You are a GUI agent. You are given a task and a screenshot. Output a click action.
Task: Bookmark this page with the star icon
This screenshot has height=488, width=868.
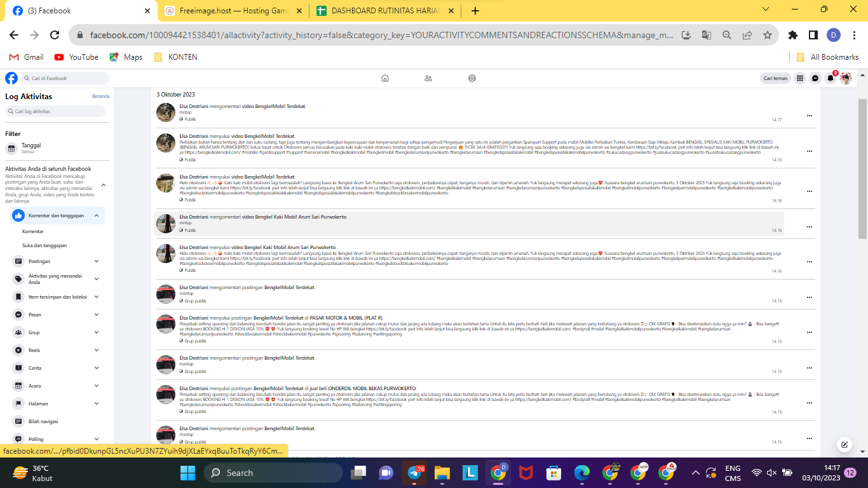point(768,35)
